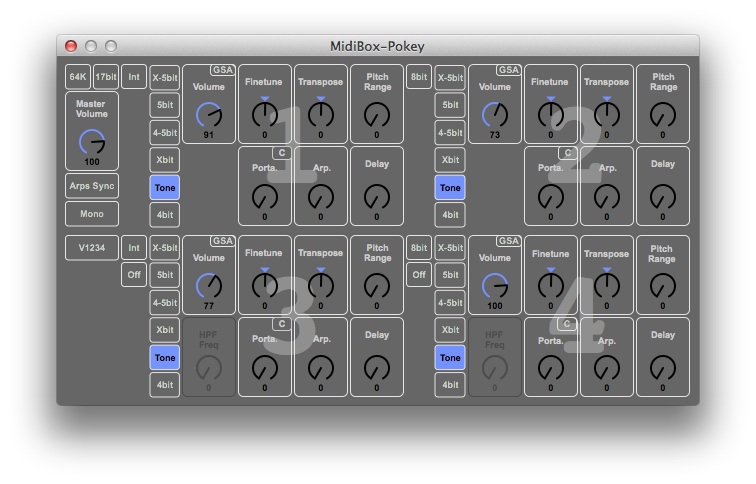Screen dimensions: 756x484
Task: Click the channel 3 Volume knob showing 77
Action: pyautogui.click(x=209, y=287)
